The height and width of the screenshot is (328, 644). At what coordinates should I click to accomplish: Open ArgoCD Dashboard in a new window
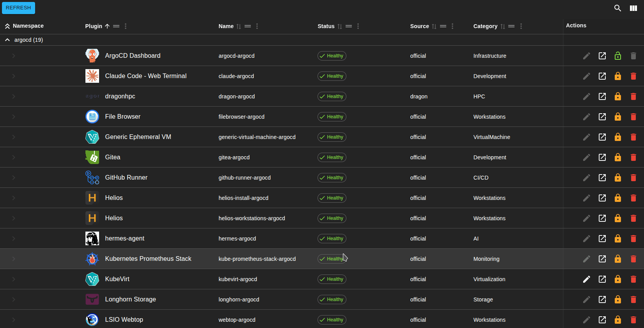click(602, 56)
